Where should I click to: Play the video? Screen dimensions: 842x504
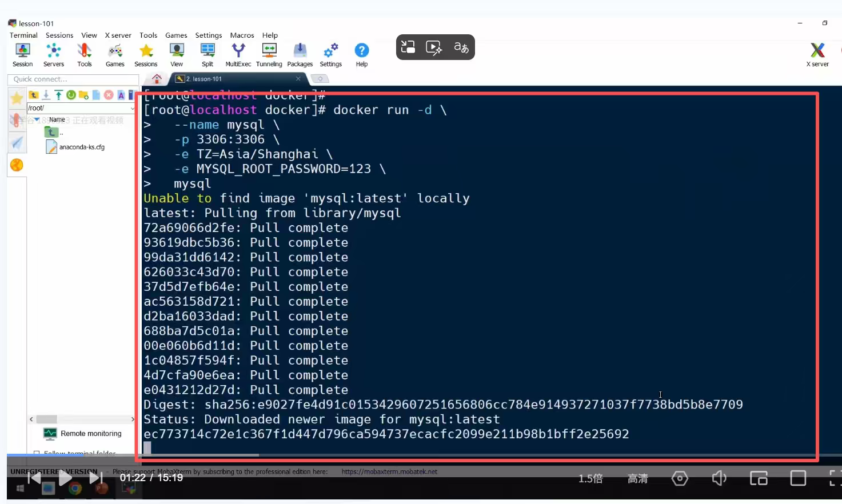[65, 478]
